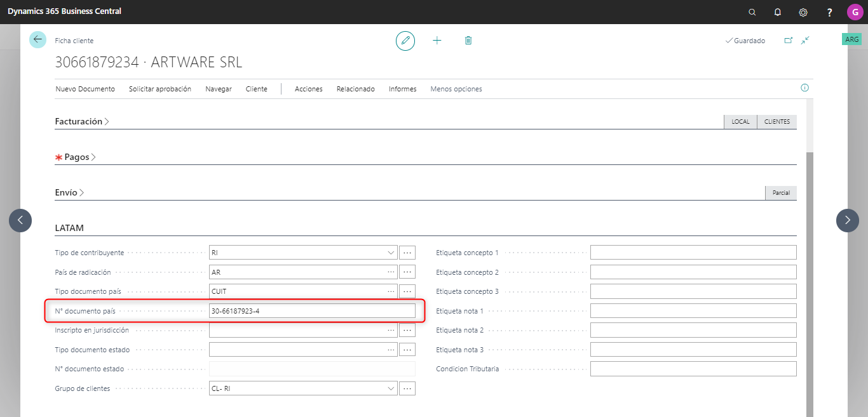The width and height of the screenshot is (868, 417).
Task: Go to previous record arrow
Action: click(20, 220)
